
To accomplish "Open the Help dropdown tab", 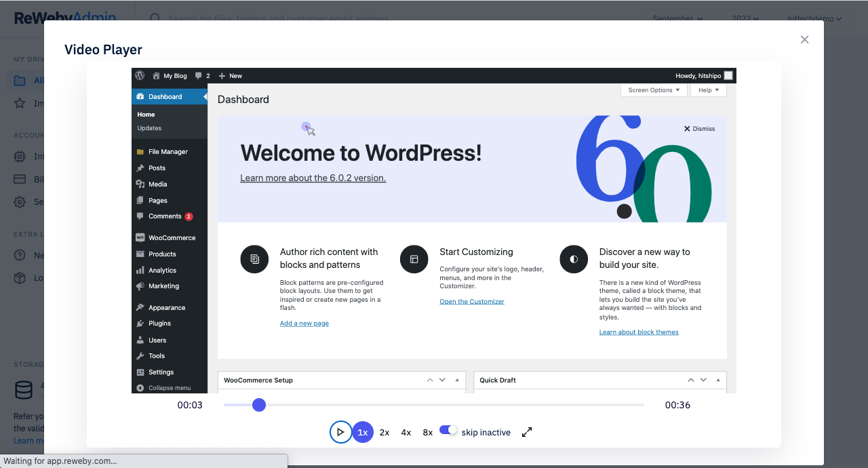I will [709, 90].
